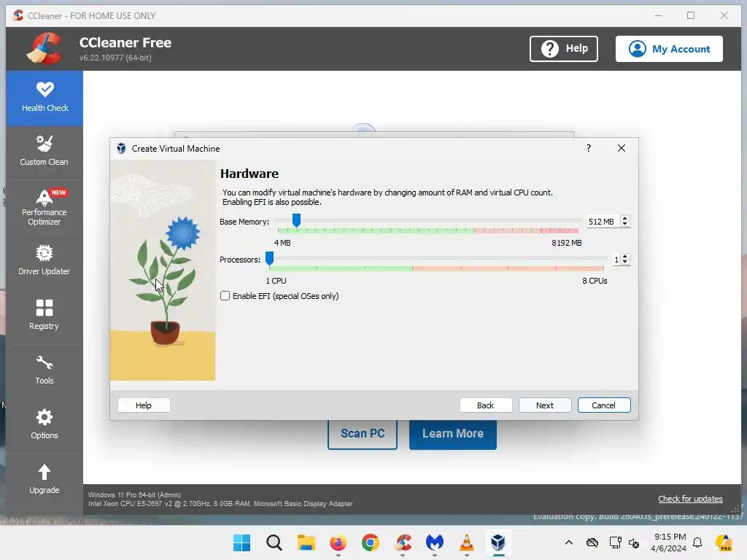Launch Google Chrome from the taskbar

(370, 542)
